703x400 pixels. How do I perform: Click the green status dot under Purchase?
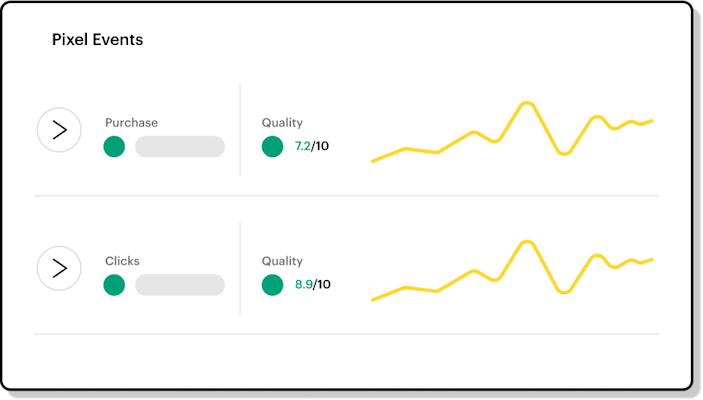point(114,147)
